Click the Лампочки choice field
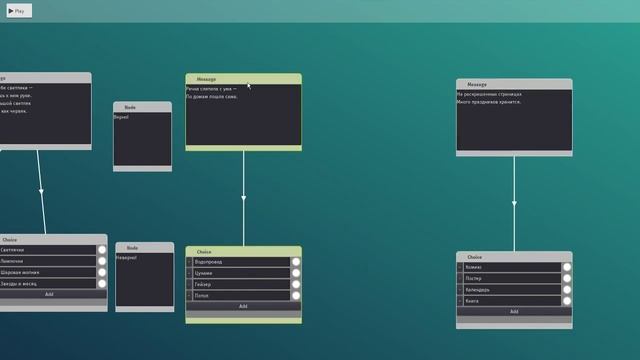The width and height of the screenshot is (640, 360). [48, 261]
